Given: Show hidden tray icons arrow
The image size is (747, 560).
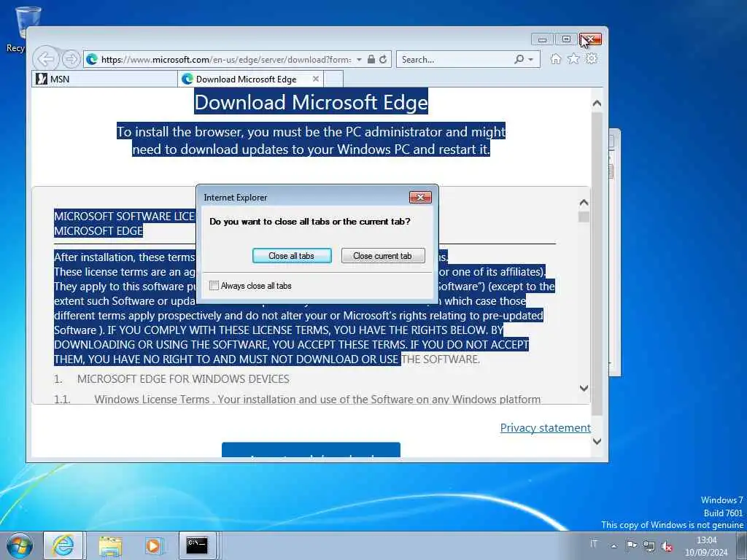Looking at the screenshot, I should (x=614, y=546).
